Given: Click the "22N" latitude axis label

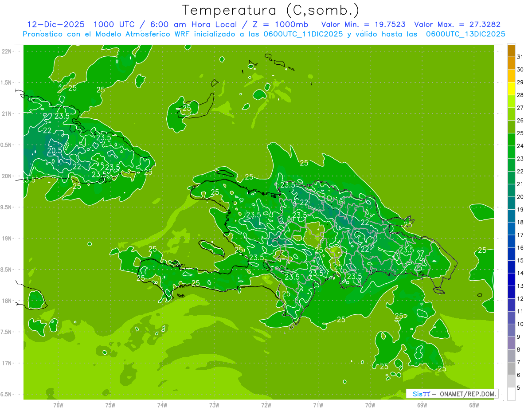Looking at the screenshot, I should (x=8, y=51).
